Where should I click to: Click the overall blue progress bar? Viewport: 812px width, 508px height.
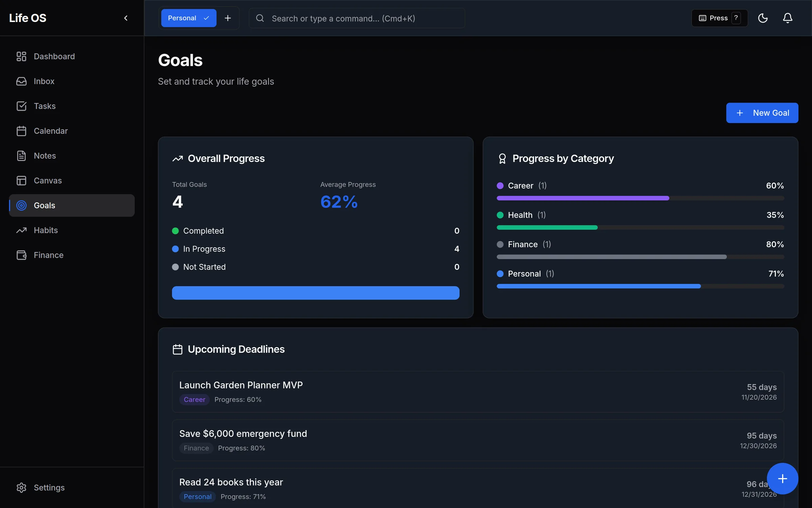point(315,293)
